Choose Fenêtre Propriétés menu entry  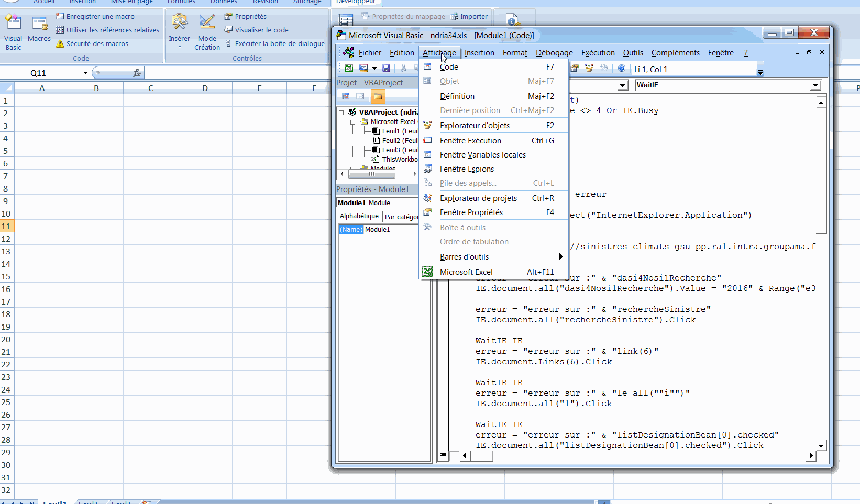pyautogui.click(x=494, y=212)
